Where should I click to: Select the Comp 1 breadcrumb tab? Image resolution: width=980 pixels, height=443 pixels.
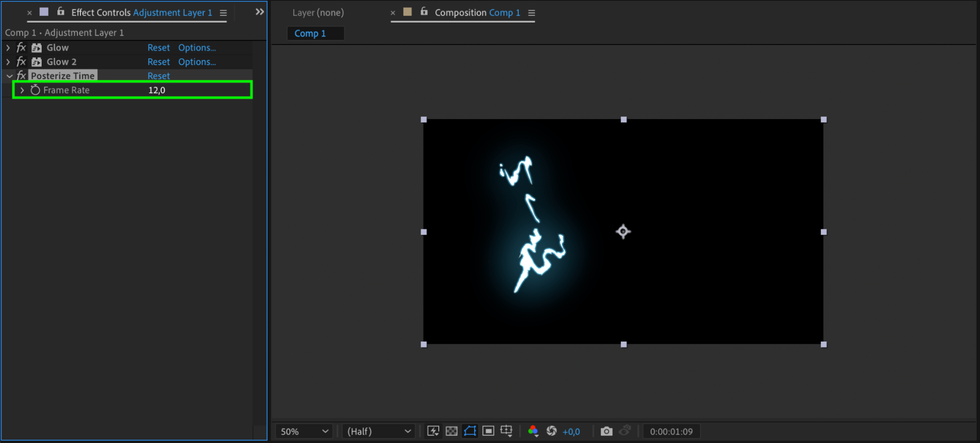310,33
